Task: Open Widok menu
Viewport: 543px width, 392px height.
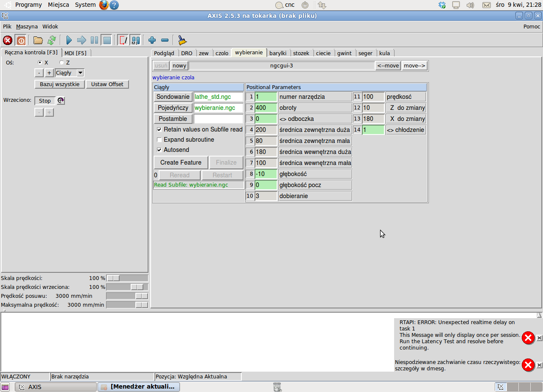Action: pos(50,26)
